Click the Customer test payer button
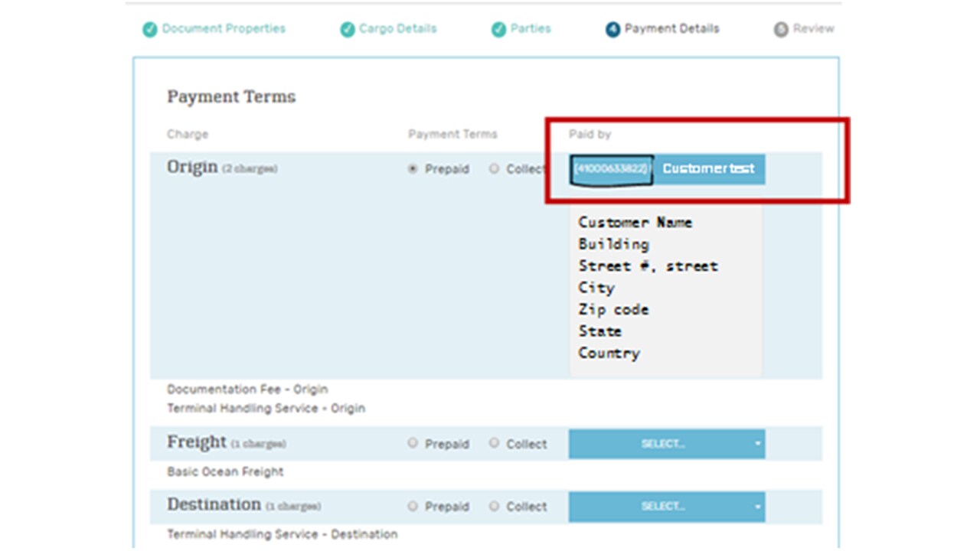 point(708,169)
